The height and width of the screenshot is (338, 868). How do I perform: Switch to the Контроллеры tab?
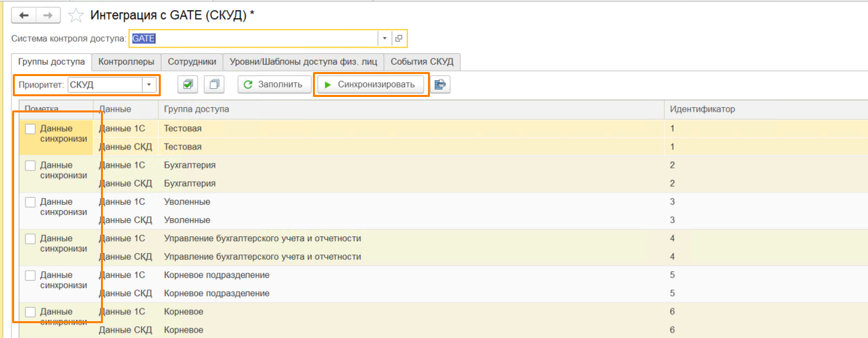click(x=126, y=62)
